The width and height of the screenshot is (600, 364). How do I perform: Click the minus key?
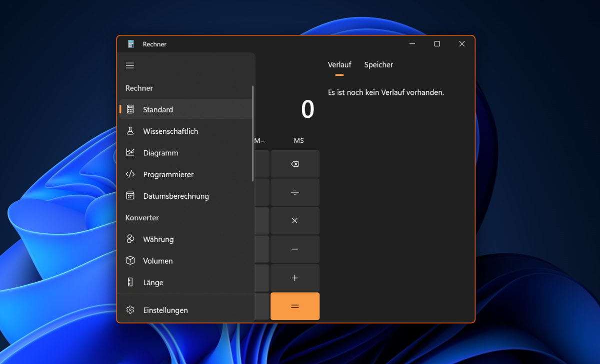295,249
